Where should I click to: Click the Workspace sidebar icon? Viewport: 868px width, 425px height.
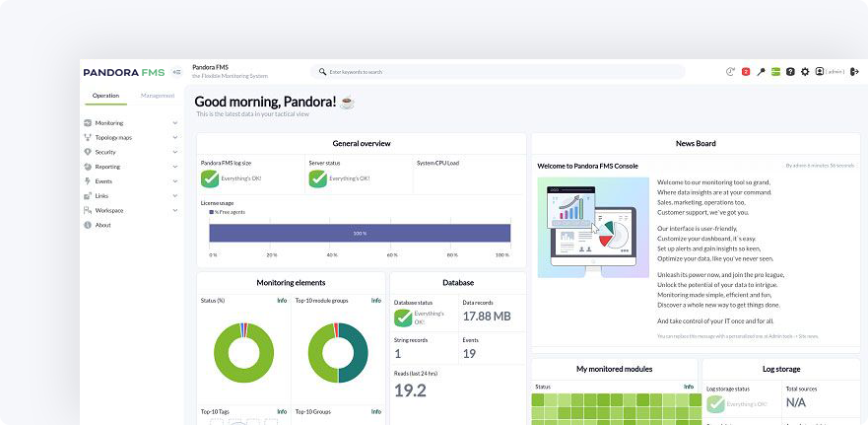tap(88, 211)
